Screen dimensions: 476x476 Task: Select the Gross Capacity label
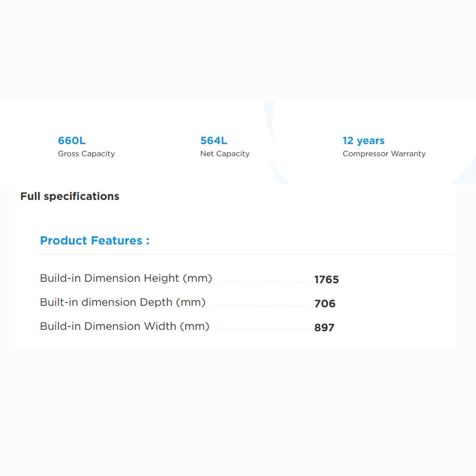(86, 154)
